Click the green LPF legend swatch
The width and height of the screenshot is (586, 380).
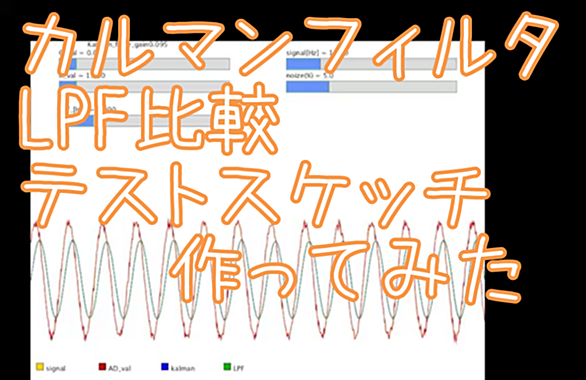pos(227,367)
